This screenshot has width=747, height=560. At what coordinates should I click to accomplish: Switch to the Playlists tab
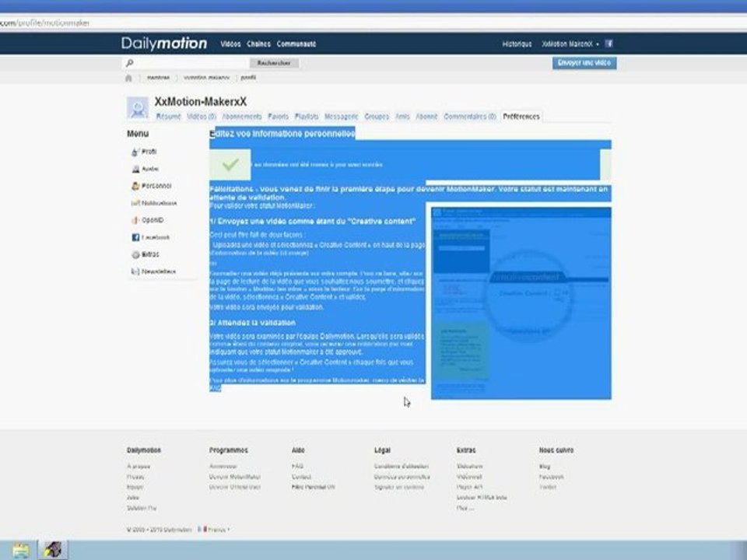(307, 116)
